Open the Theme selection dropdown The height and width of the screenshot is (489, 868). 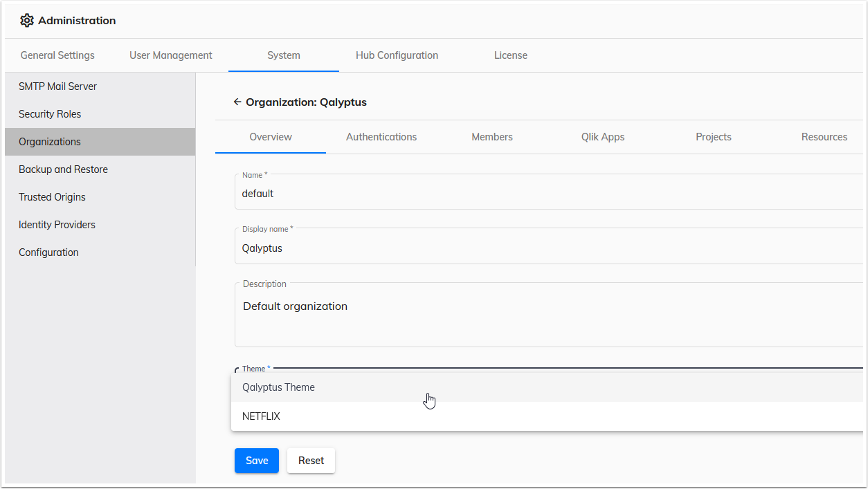tap(346, 369)
